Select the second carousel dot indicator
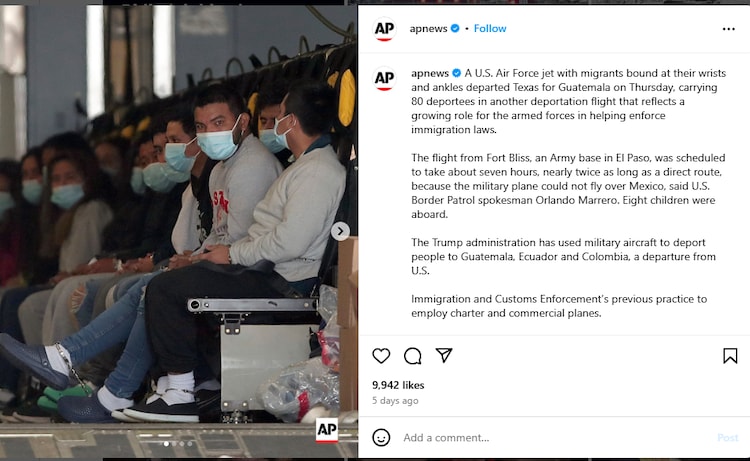Screen dimensions: 750x461 [x=174, y=444]
